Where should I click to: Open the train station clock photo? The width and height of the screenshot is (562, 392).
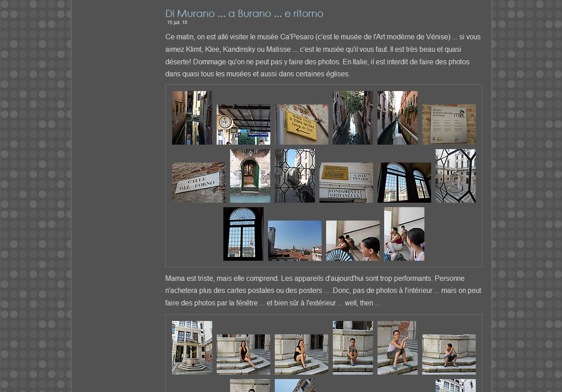(243, 125)
